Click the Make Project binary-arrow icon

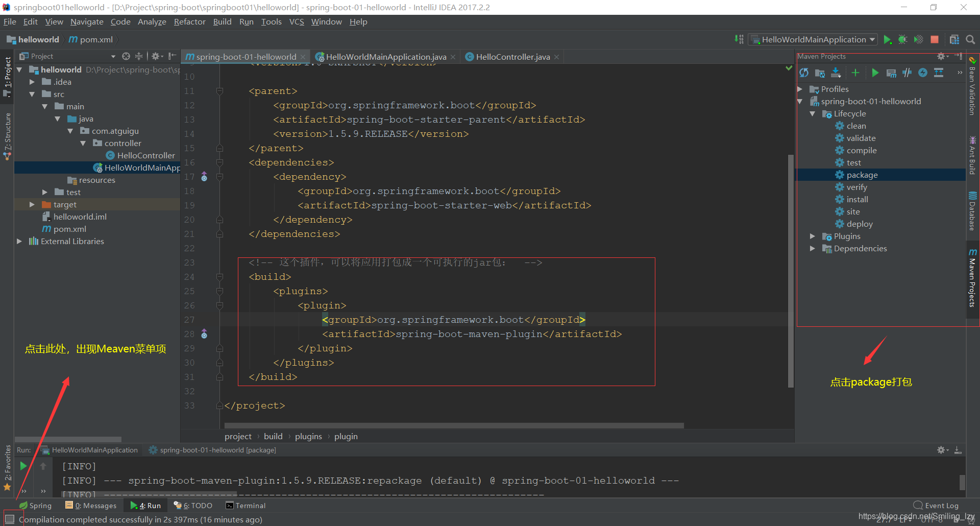[739, 39]
